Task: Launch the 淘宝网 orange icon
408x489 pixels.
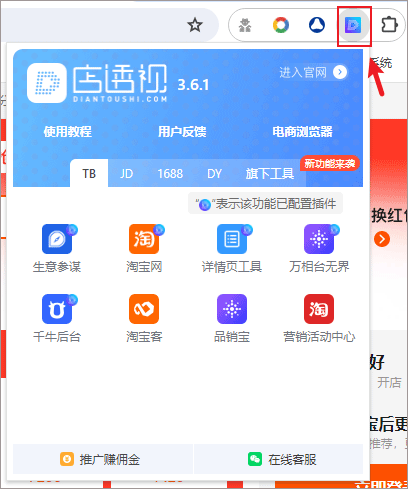Action: (144, 239)
